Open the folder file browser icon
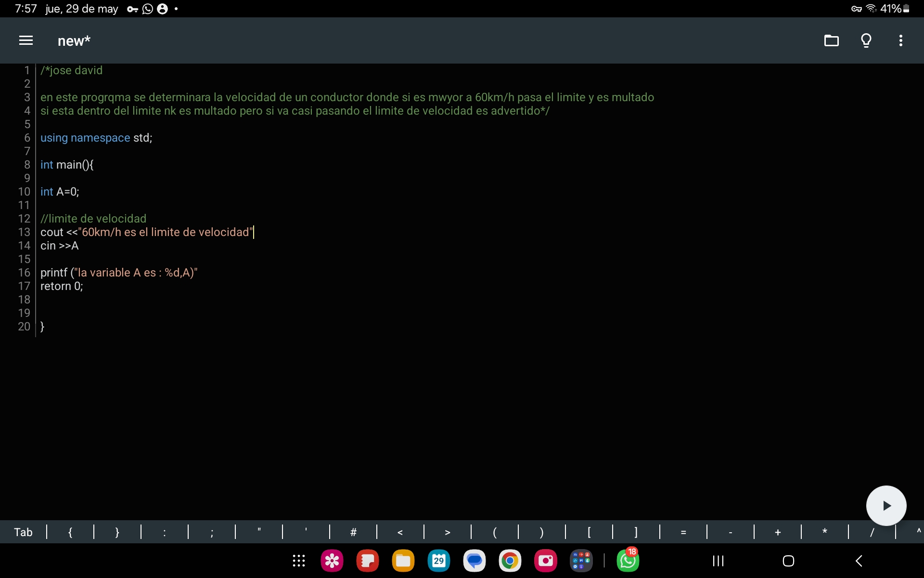 (x=831, y=40)
